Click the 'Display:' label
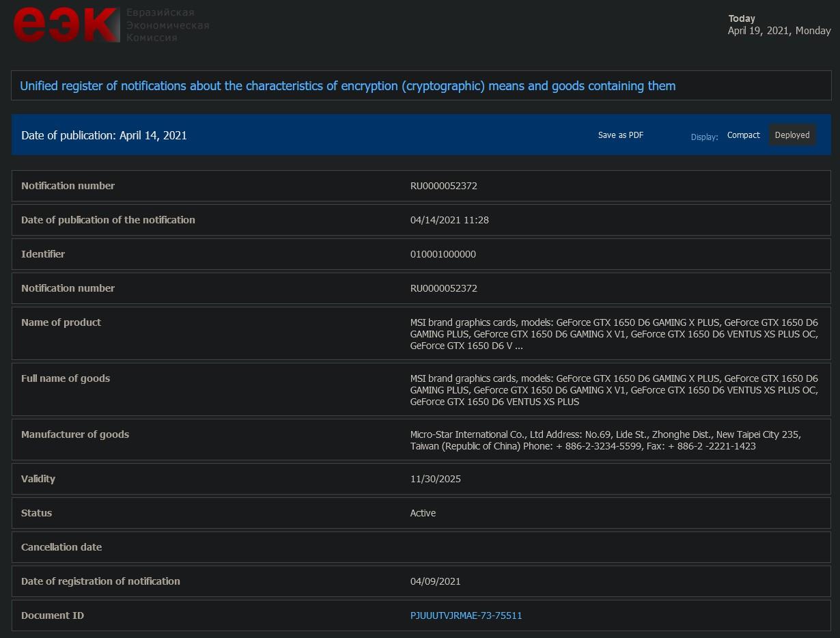This screenshot has height=638, width=840. [x=704, y=137]
